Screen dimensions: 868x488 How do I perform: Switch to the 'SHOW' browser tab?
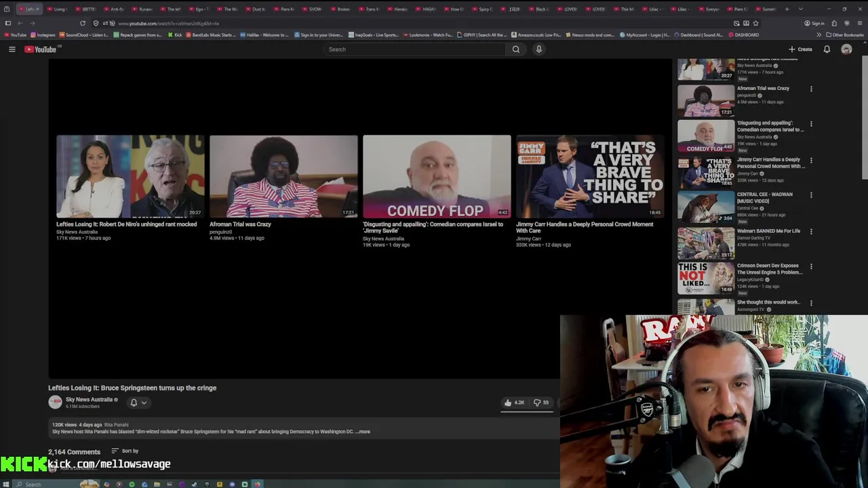pos(312,9)
